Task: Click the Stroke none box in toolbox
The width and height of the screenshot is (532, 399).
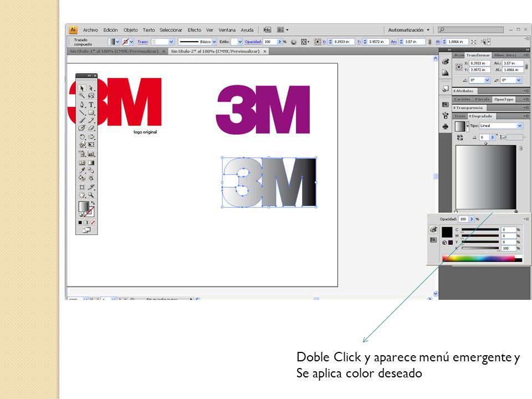Action: point(89,212)
